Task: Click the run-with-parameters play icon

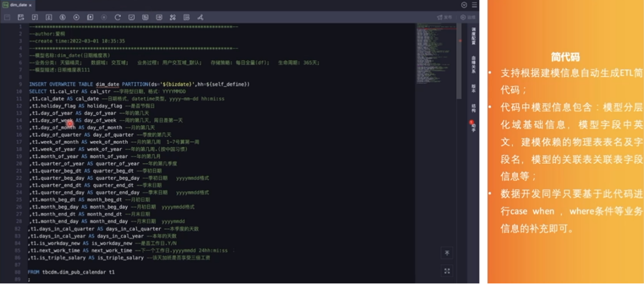Action: pyautogui.click(x=90, y=17)
